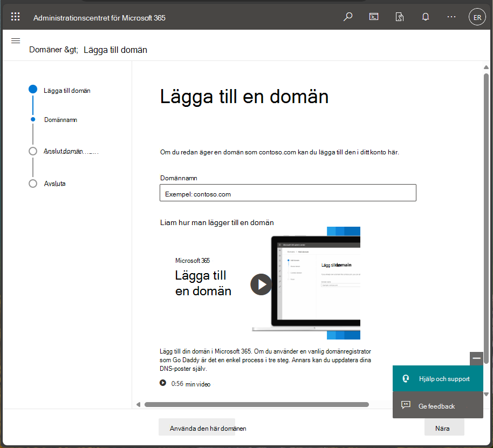Open the ER account profile avatar
The width and height of the screenshot is (493, 448).
477,17
